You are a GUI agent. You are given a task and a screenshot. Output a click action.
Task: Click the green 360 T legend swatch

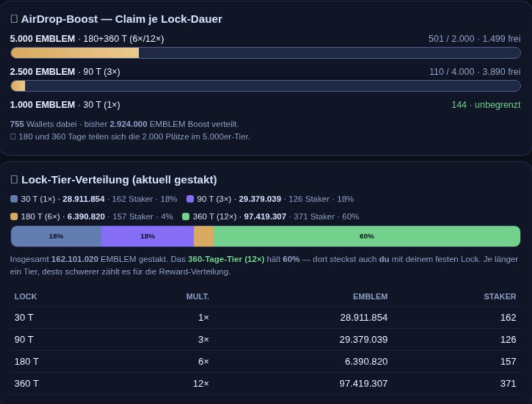186,217
